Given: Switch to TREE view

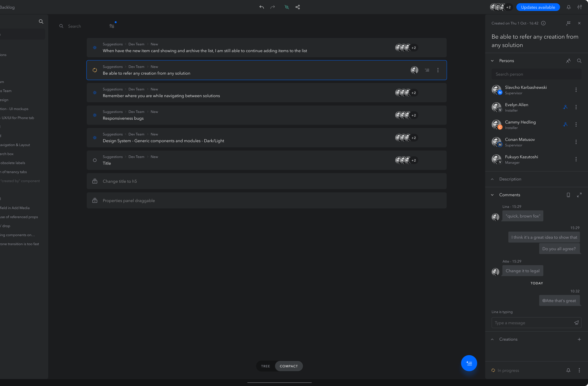Looking at the screenshot, I should pyautogui.click(x=265, y=366).
